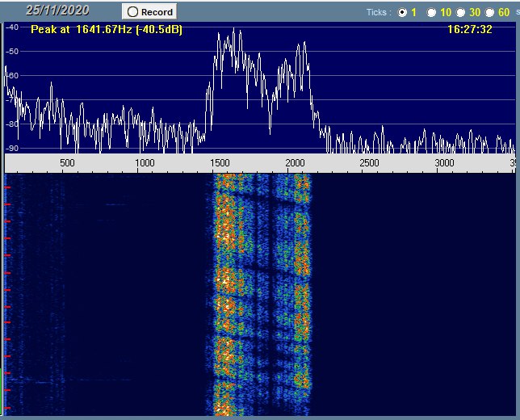
Task: Click the 25/11/2020 date label
Action: [x=57, y=10]
